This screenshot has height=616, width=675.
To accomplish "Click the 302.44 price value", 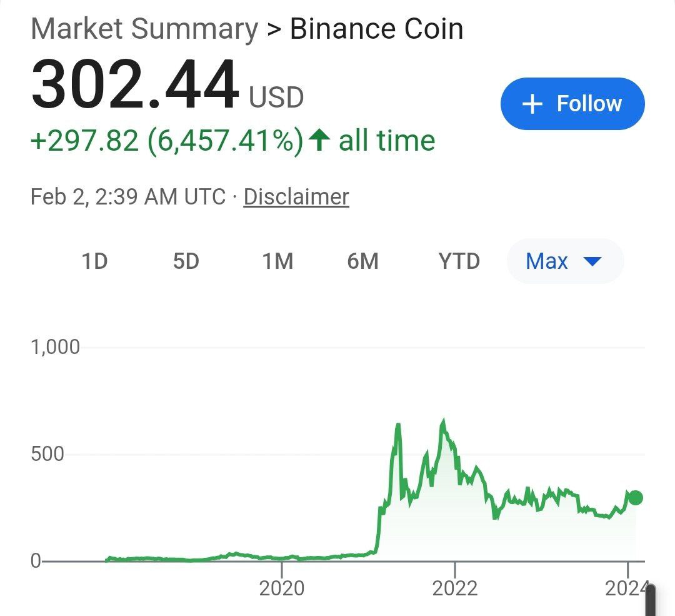I will [x=135, y=84].
